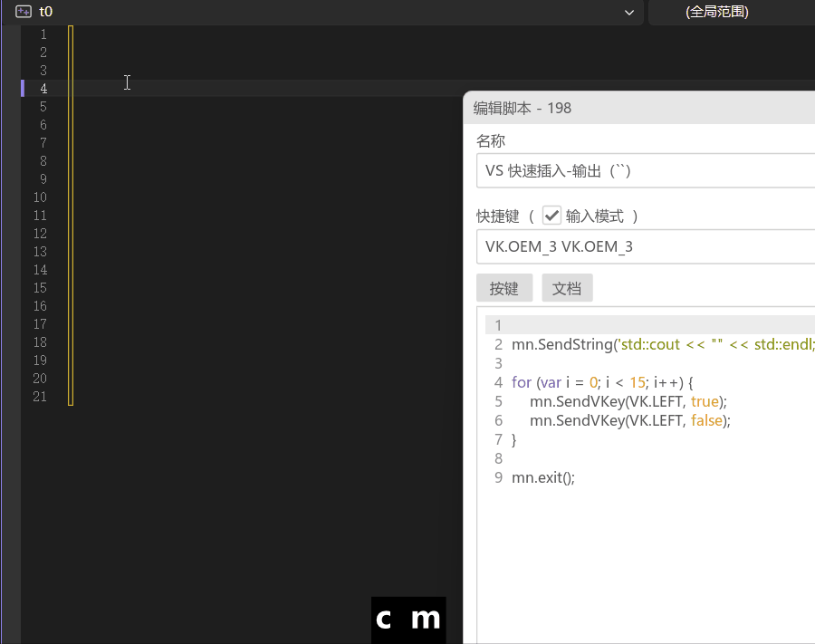Image resolution: width=815 pixels, height=644 pixels.
Task: Click the for loop line in script
Action: (601, 382)
